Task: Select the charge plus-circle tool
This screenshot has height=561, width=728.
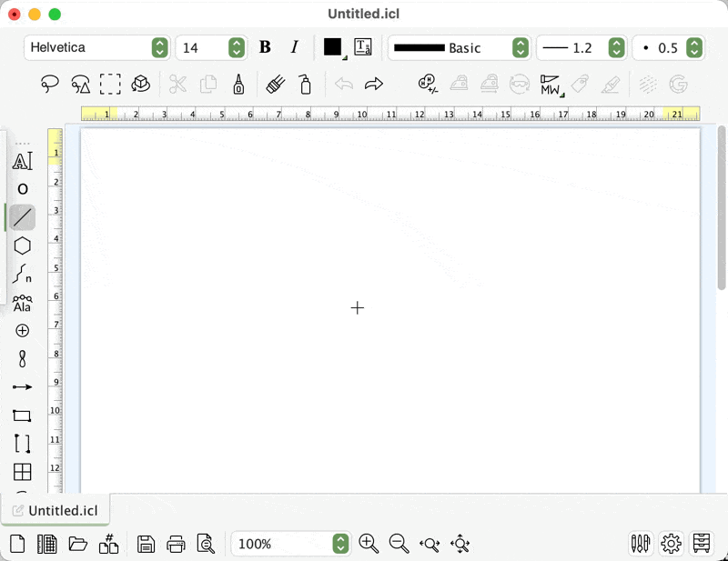Action: pyautogui.click(x=23, y=331)
